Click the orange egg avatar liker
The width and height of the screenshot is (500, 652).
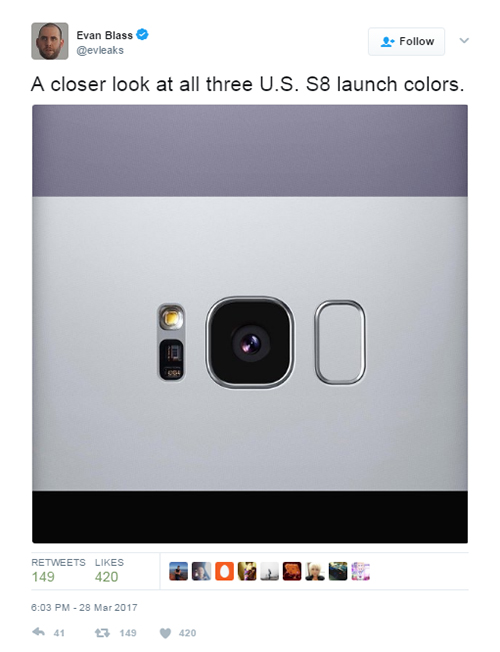tap(224, 571)
